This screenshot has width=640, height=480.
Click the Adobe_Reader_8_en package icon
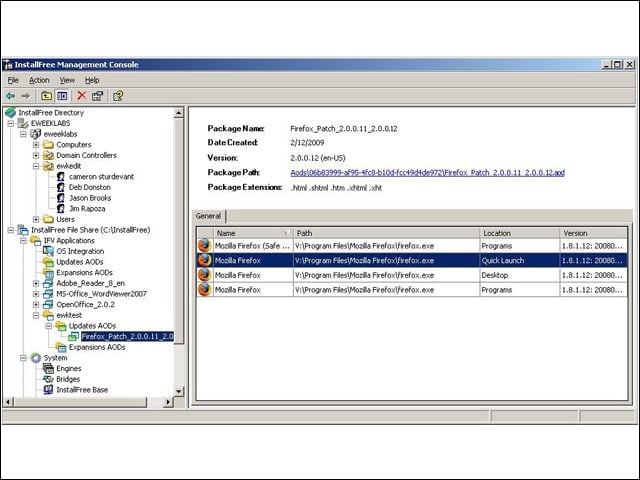click(x=48, y=283)
